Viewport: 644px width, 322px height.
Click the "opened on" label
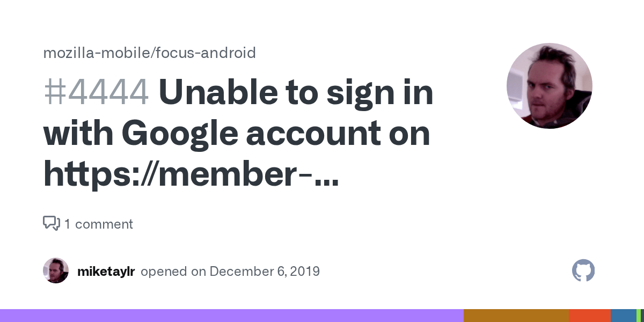pyautogui.click(x=173, y=272)
